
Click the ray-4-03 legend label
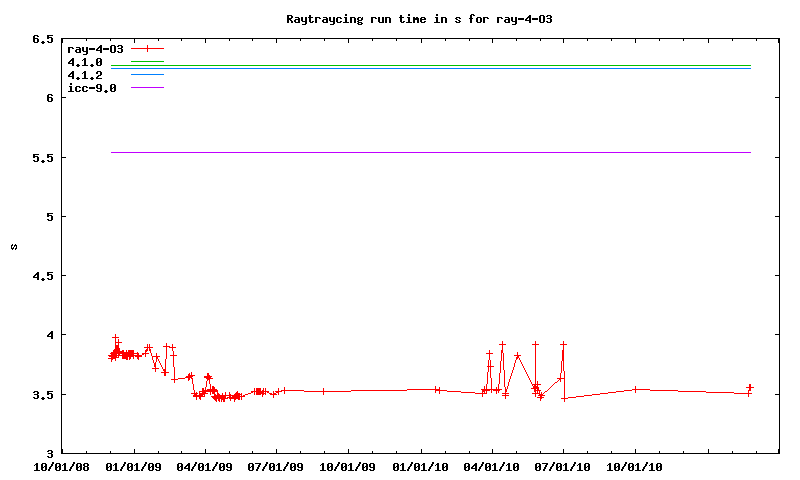click(x=94, y=49)
